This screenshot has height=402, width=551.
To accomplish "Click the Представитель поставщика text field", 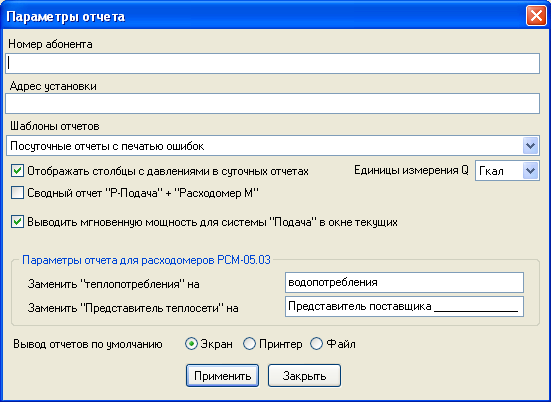I will tap(404, 306).
